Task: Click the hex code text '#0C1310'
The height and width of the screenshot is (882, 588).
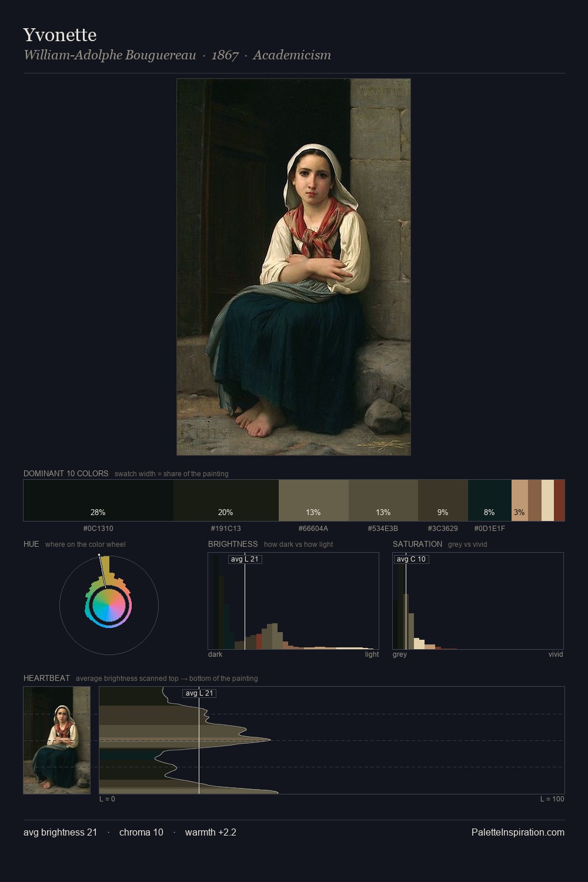Action: point(98,529)
